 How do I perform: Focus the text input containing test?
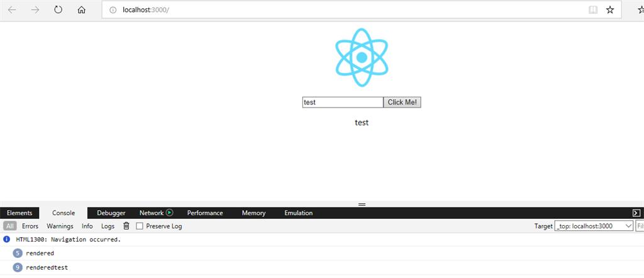pyautogui.click(x=343, y=103)
